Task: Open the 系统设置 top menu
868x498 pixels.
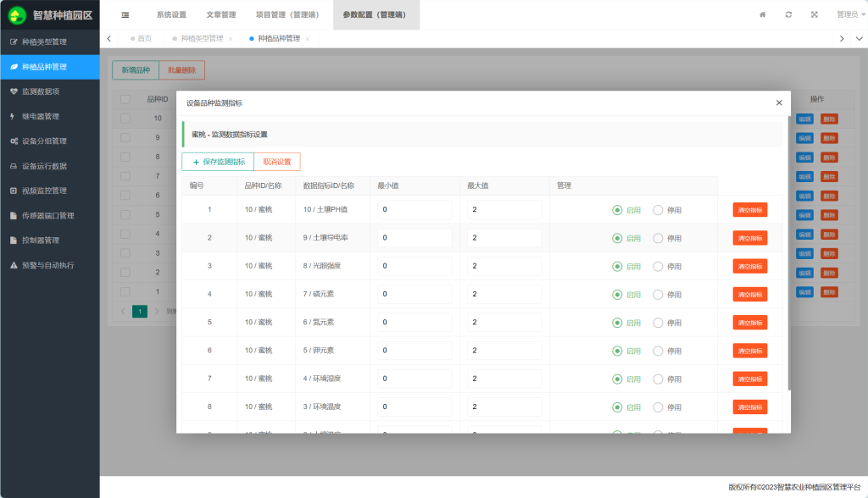Action: (x=171, y=14)
